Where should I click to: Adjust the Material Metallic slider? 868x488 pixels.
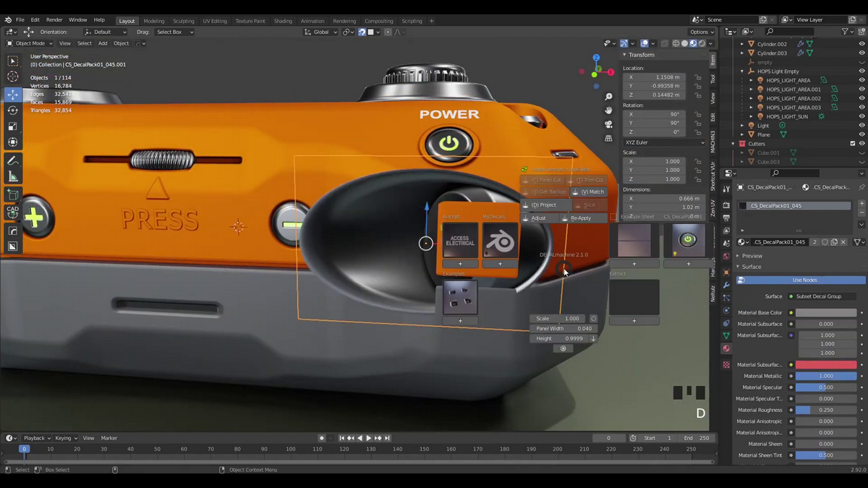tap(826, 376)
